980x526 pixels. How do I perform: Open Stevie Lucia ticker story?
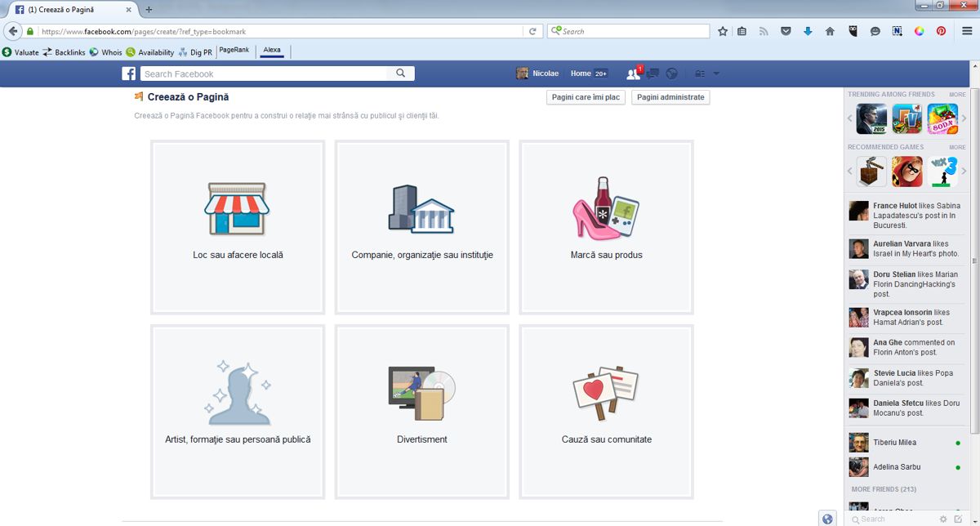tap(906, 377)
